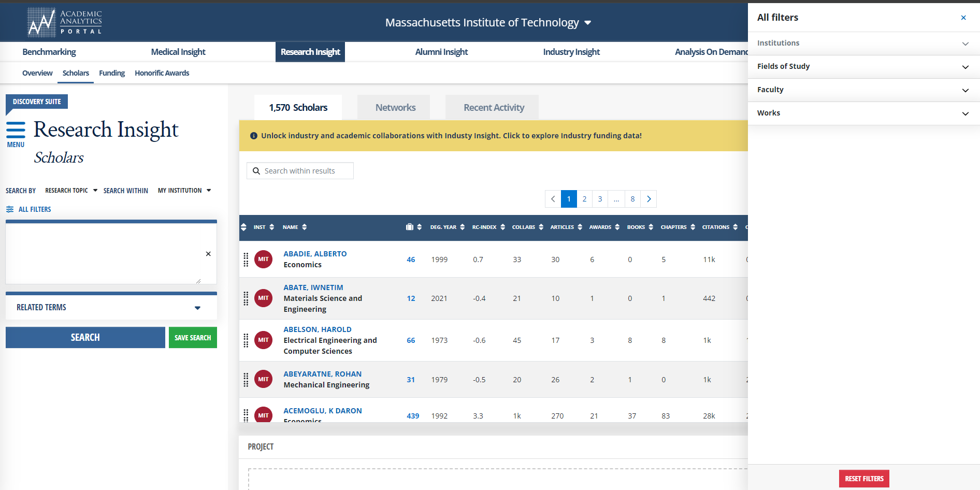Viewport: 980px width, 490px height.
Task: Switch to the Medical Insight tab
Action: pyautogui.click(x=178, y=52)
